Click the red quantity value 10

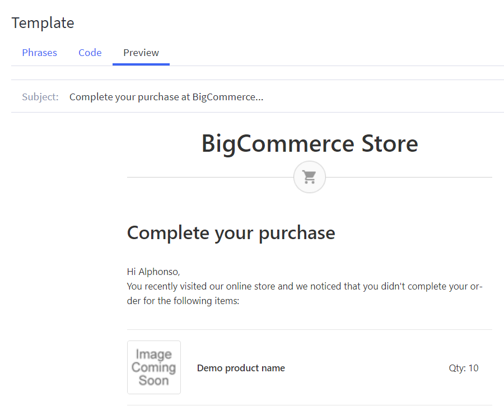coord(474,367)
